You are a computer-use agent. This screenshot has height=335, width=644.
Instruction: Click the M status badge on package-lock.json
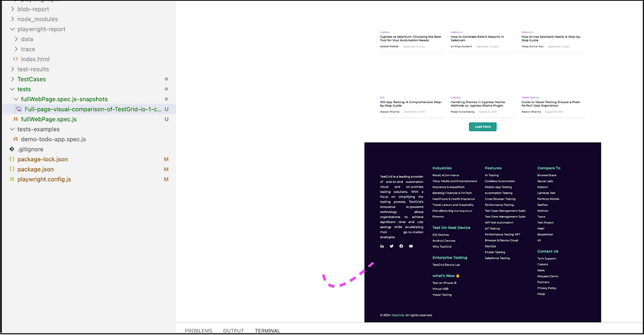click(x=166, y=159)
